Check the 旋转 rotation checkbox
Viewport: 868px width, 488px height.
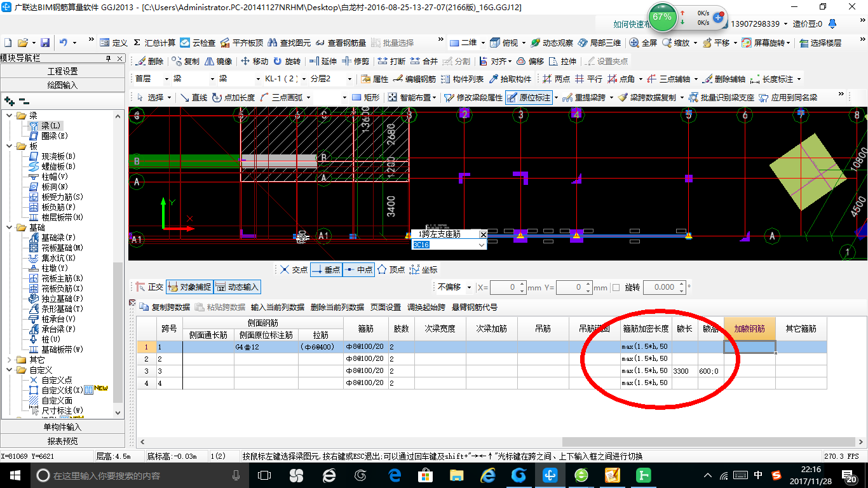615,287
